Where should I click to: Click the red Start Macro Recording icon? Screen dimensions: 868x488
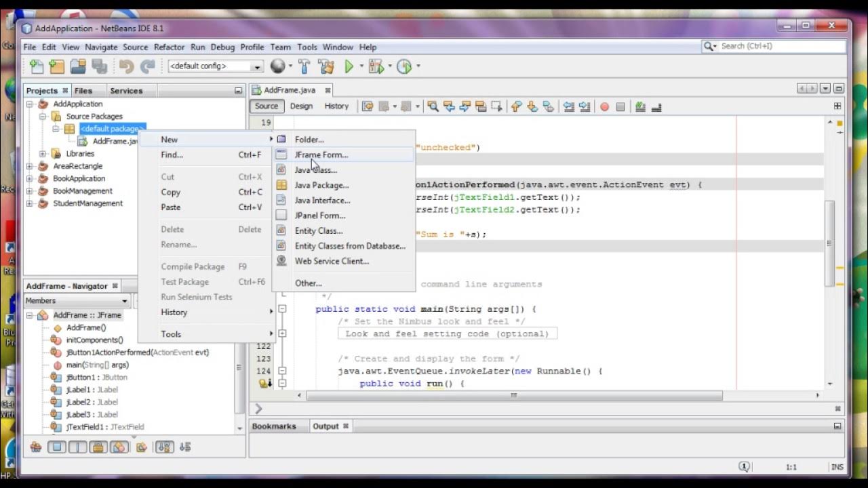(x=604, y=106)
